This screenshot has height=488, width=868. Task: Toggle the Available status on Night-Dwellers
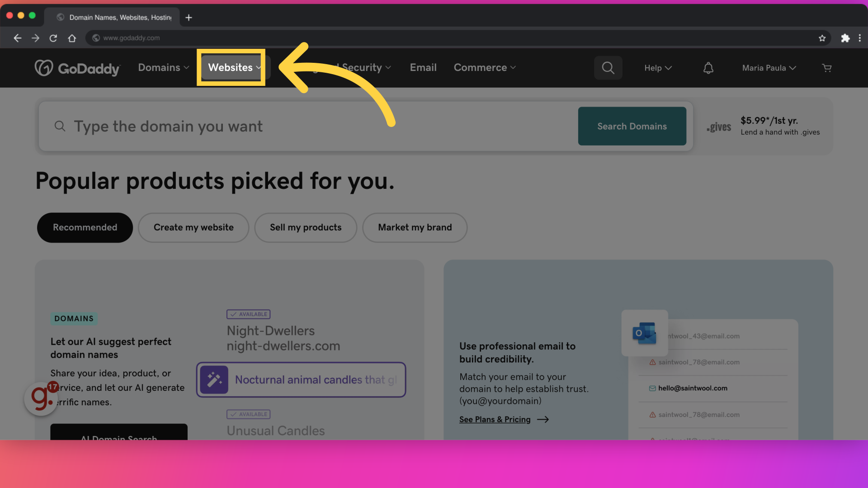(x=249, y=314)
